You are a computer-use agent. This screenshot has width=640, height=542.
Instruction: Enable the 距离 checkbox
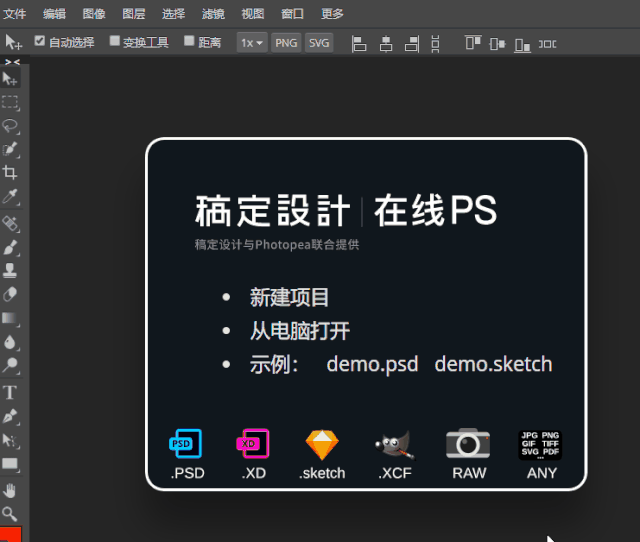(x=190, y=42)
